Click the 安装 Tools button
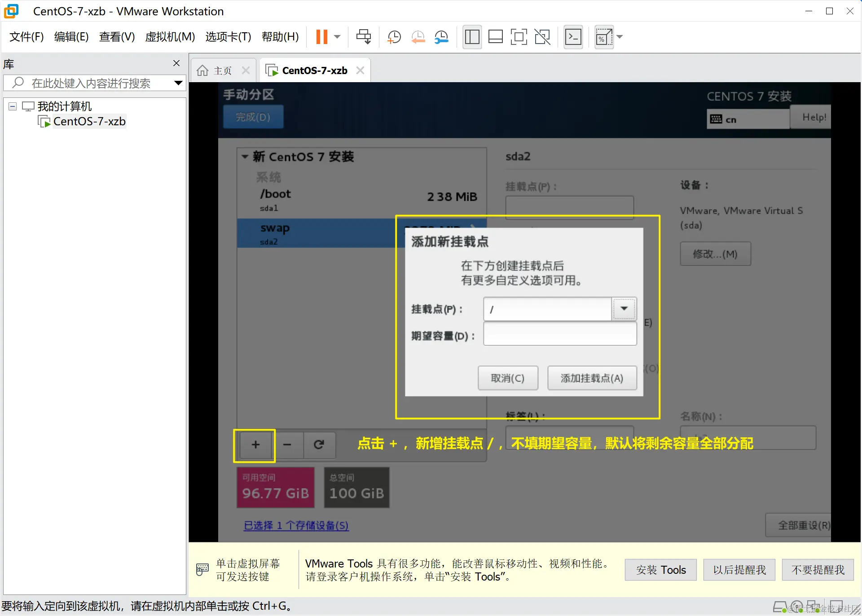Viewport: 862px width, 616px height. click(x=661, y=570)
